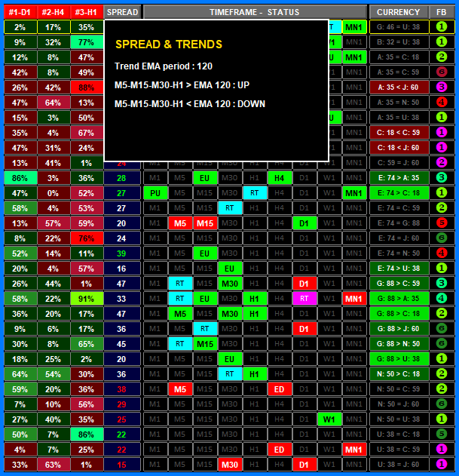The width and height of the screenshot is (459, 476).
Task: Select the G: 46 = U: 38 currency row
Action: 398,26
